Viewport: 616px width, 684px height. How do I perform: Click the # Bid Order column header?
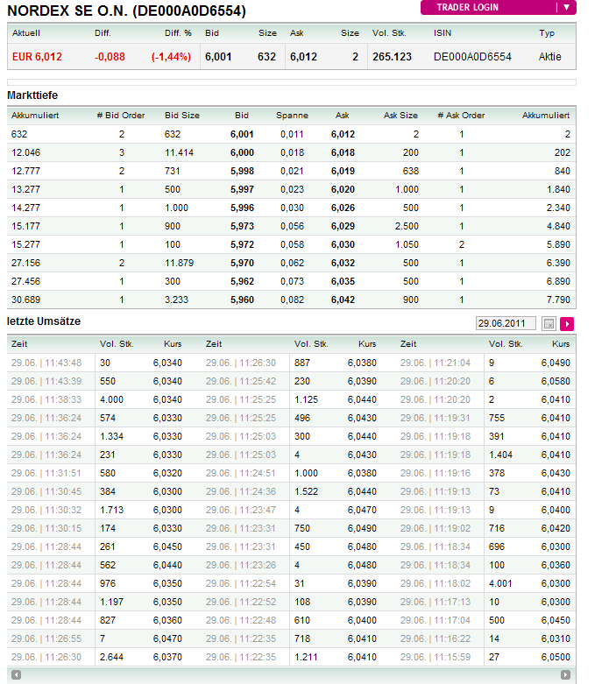coord(121,115)
